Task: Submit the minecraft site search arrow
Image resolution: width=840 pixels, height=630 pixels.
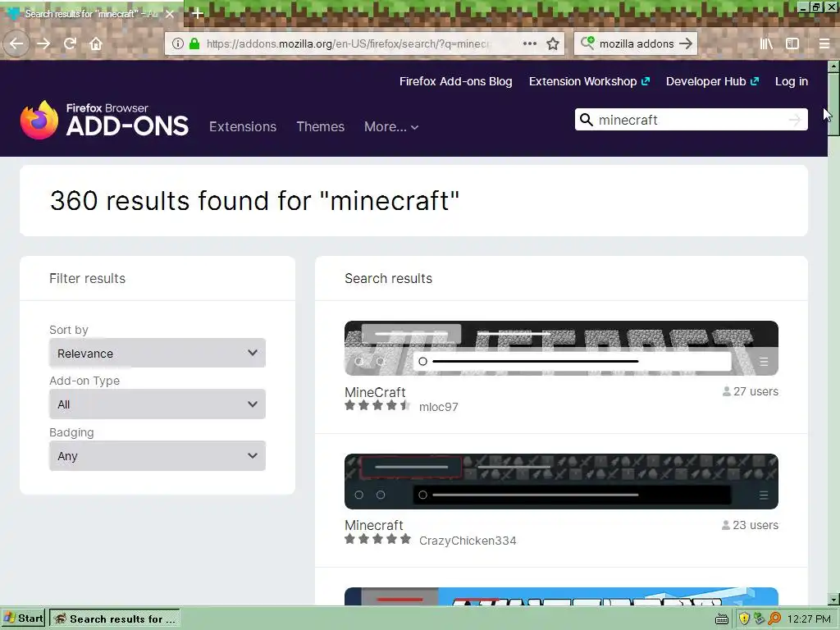Action: (x=795, y=120)
